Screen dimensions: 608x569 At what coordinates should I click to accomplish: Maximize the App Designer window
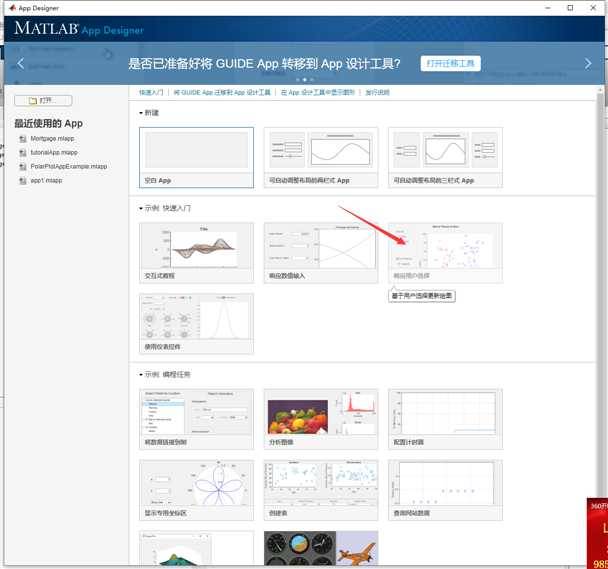coord(570,8)
